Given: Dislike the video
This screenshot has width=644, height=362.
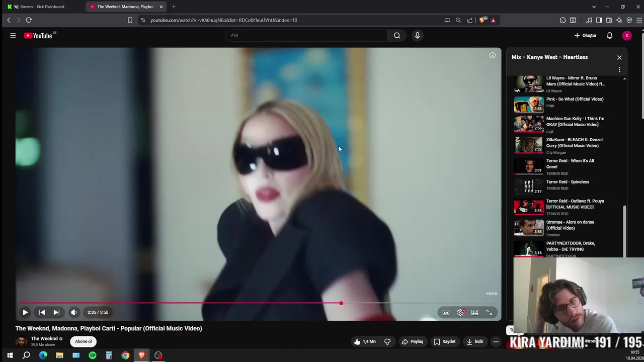Looking at the screenshot, I should click(387, 341).
